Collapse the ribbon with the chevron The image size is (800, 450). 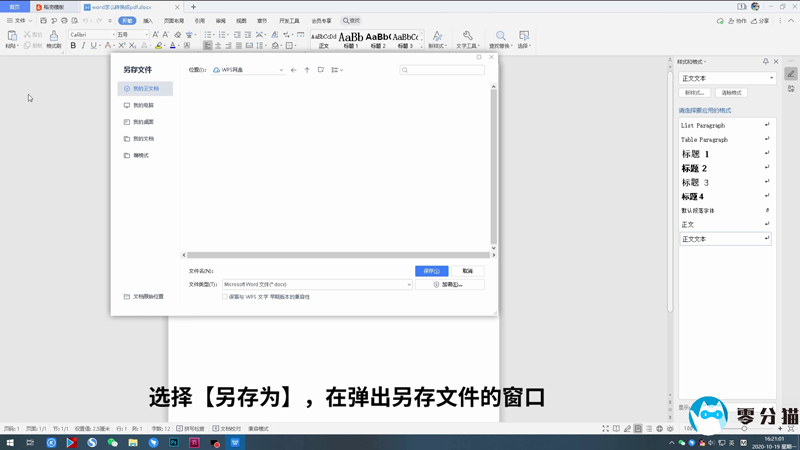[791, 21]
